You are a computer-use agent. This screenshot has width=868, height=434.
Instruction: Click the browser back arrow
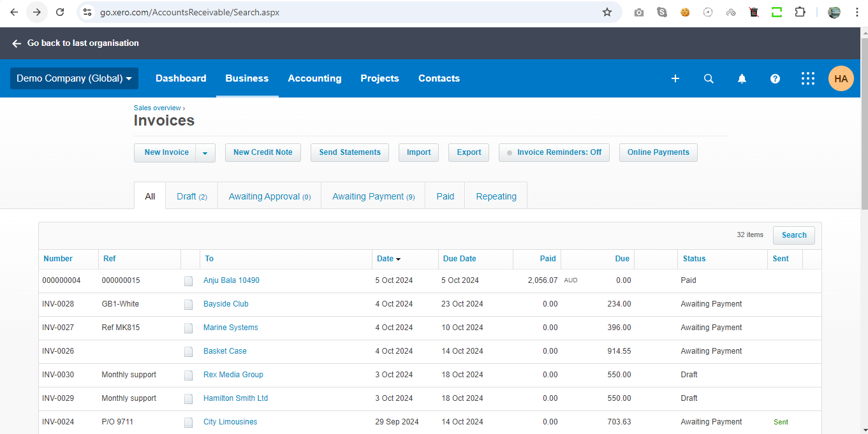coord(14,12)
